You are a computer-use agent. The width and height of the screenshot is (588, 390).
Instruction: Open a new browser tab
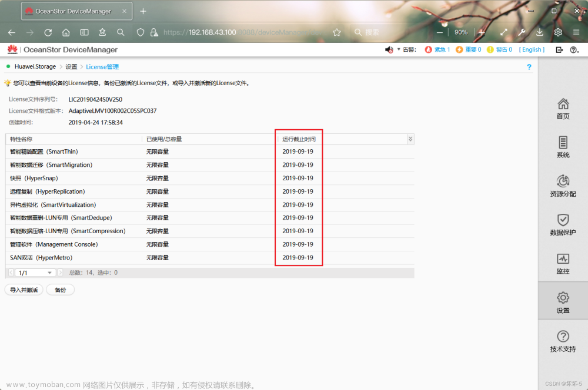pyautogui.click(x=143, y=11)
